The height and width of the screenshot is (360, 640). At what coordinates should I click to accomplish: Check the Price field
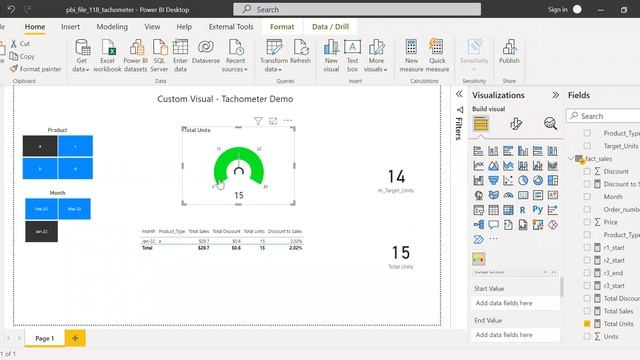tap(587, 222)
